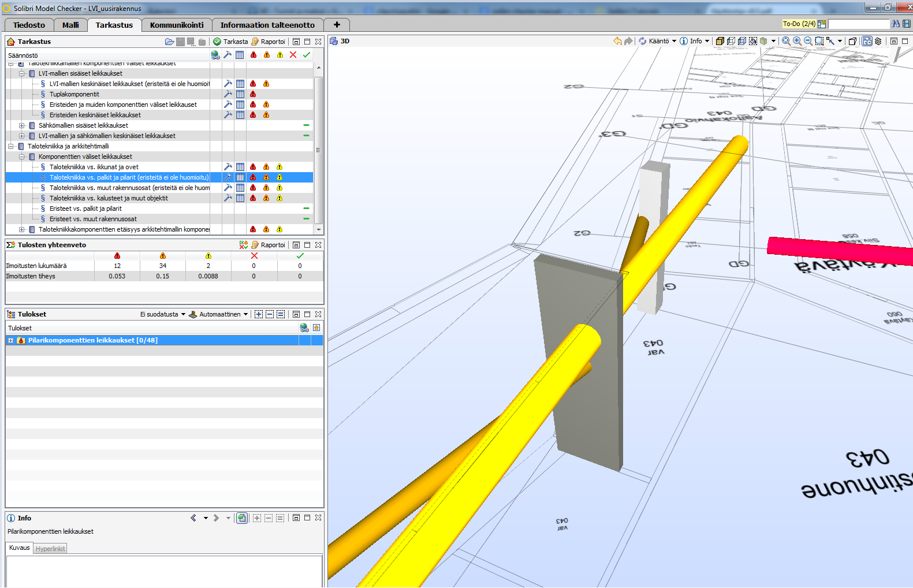Open the Tiedosto tab
The height and width of the screenshot is (588, 913).
point(29,25)
